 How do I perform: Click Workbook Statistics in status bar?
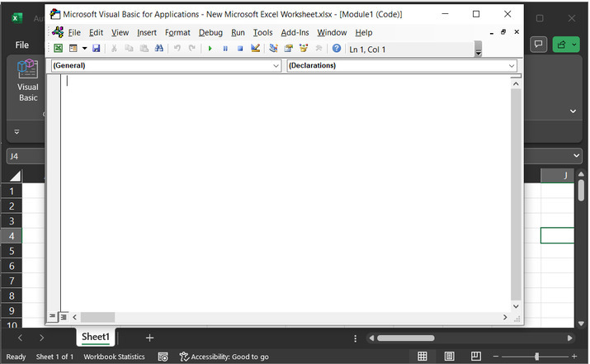(114, 357)
